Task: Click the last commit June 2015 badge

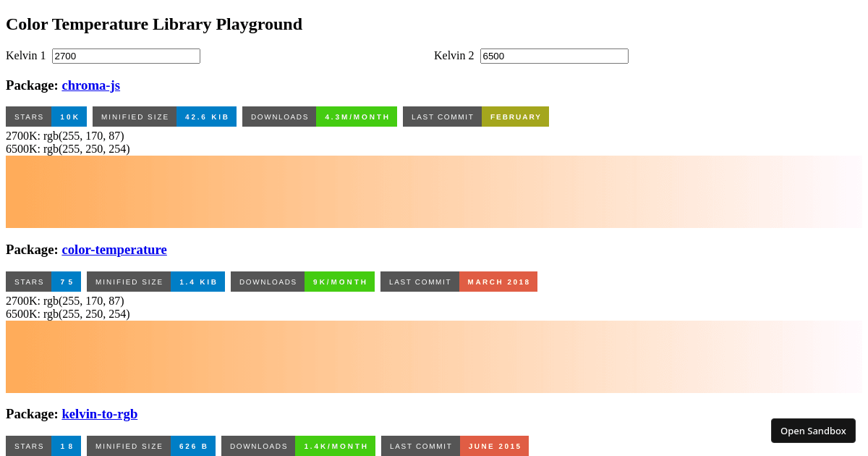Action: click(x=455, y=446)
